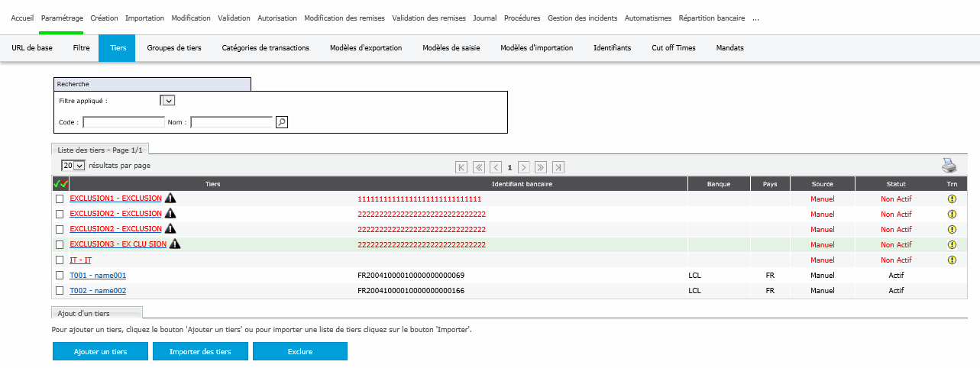Select the checkbox for IT - IT row

pos(60,260)
